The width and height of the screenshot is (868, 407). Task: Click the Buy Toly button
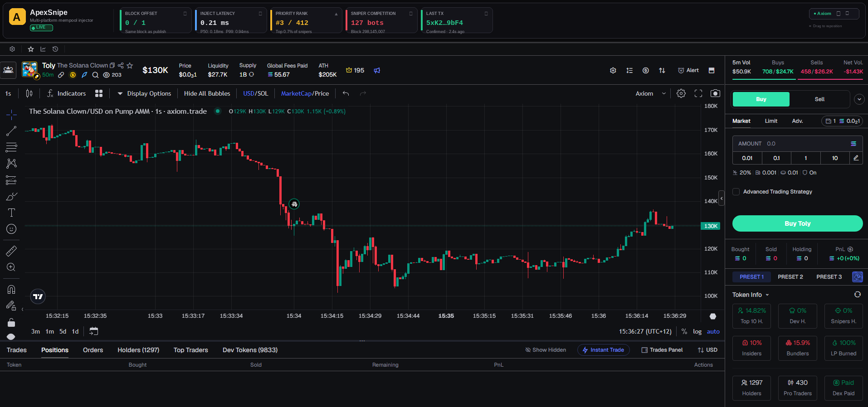click(797, 223)
